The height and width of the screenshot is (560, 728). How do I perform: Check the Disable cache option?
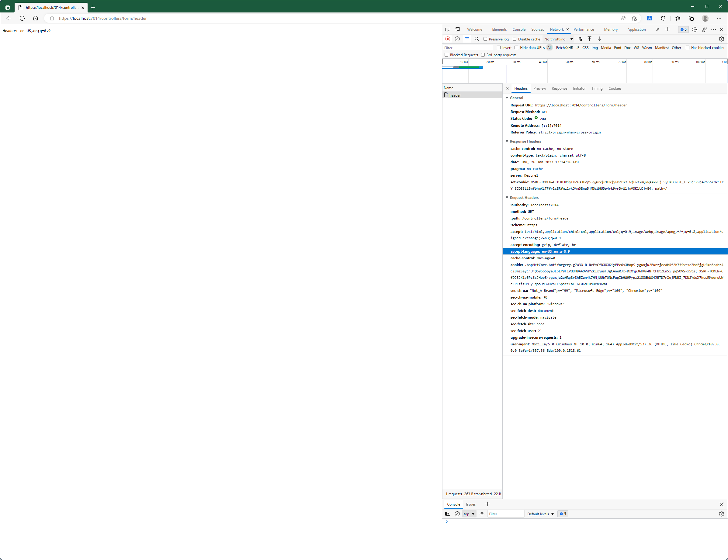(514, 39)
